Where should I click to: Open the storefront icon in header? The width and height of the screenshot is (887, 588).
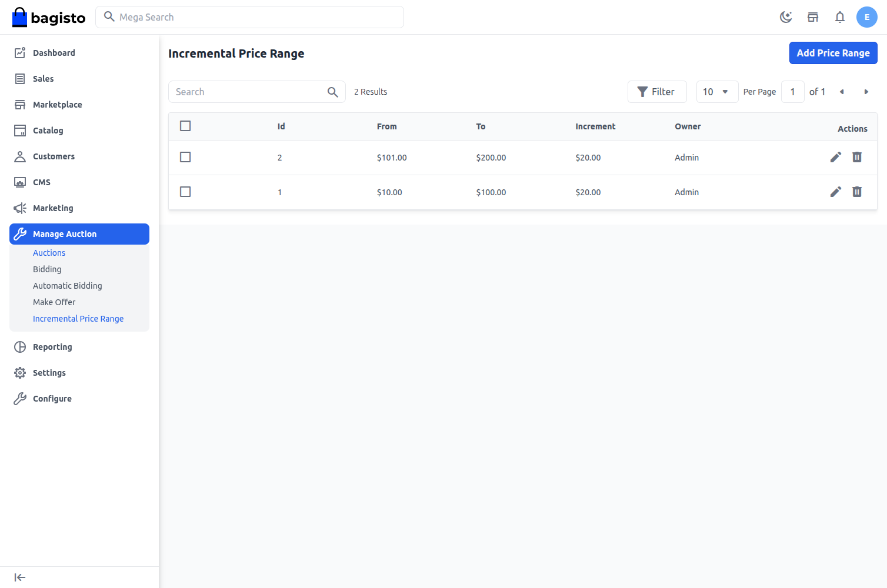(x=813, y=17)
